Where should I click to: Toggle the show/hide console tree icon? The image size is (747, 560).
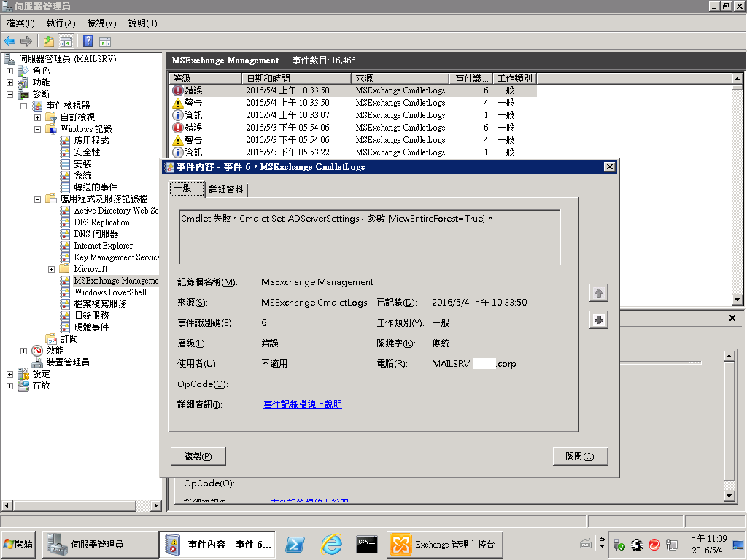66,42
